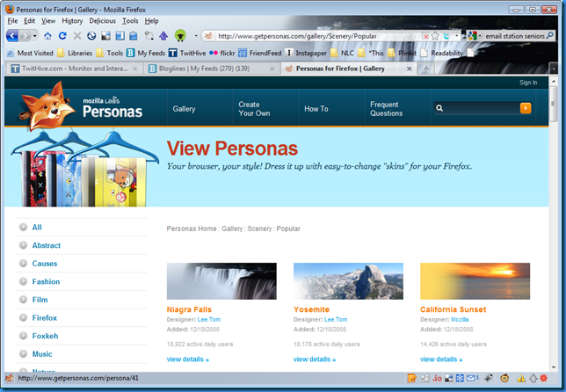The image size is (566, 392).
Task: Click the mail envelope status bar icon
Action: 473,378
